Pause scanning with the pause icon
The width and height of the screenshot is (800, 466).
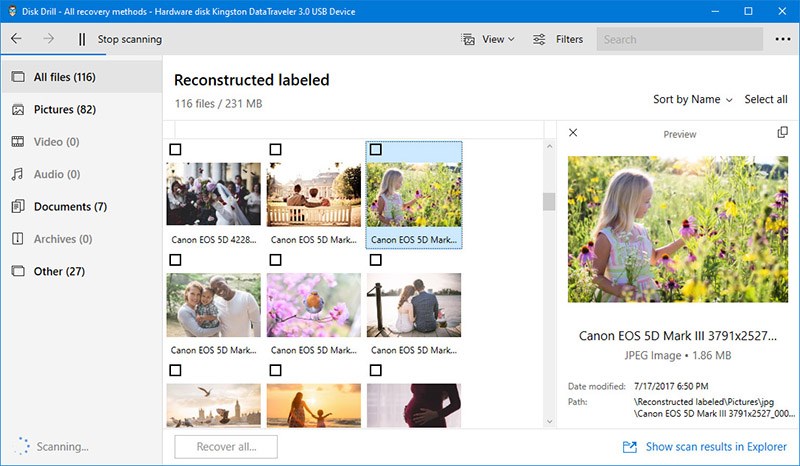82,39
